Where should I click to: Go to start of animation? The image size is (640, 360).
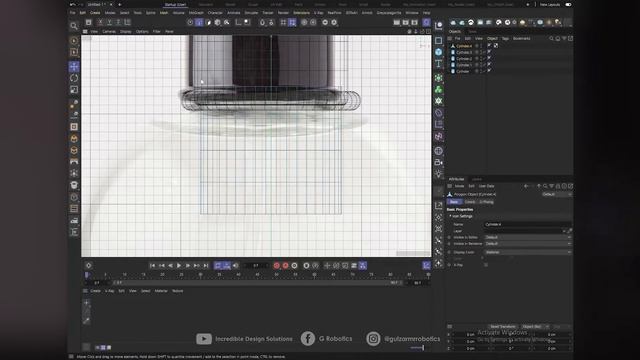coord(152,266)
